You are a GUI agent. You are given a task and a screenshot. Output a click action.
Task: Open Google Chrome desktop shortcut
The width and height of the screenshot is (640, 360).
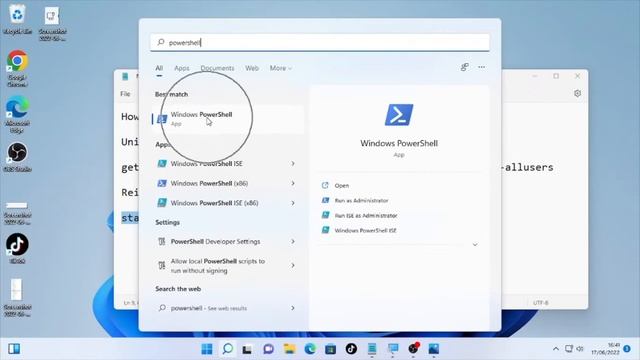[17, 69]
